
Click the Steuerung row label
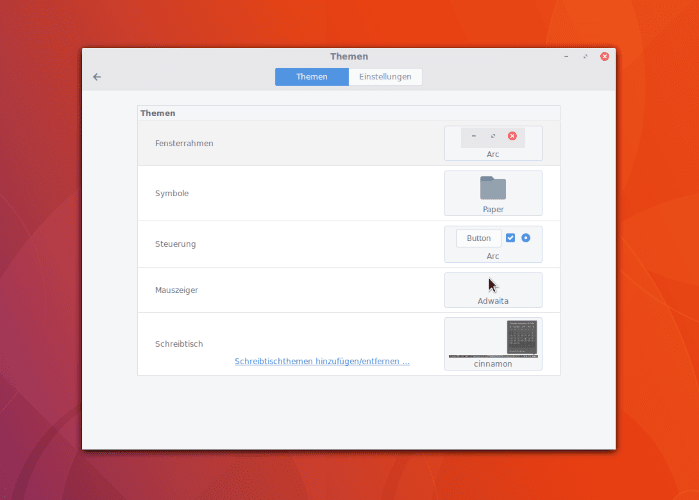click(175, 244)
